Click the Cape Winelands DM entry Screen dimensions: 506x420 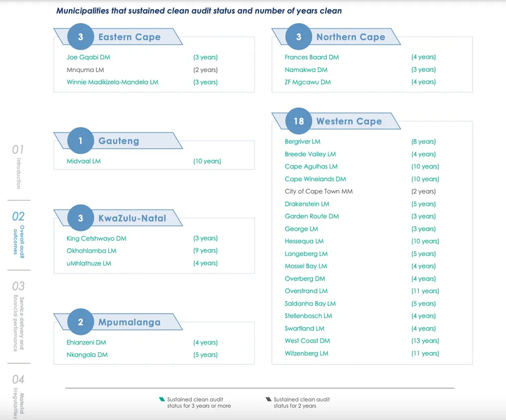click(315, 179)
